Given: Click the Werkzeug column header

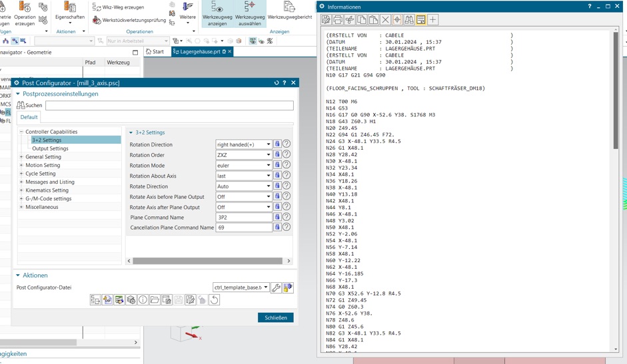Looking at the screenshot, I should coord(118,63).
